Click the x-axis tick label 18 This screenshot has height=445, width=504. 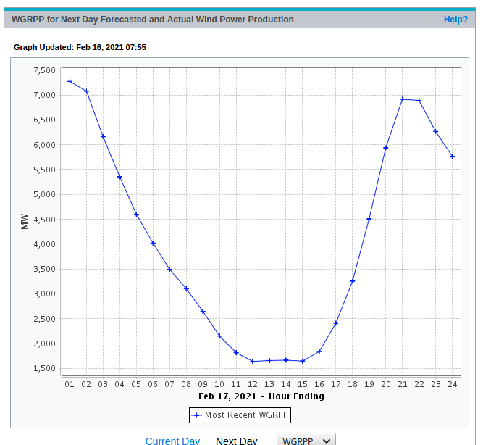tap(353, 384)
